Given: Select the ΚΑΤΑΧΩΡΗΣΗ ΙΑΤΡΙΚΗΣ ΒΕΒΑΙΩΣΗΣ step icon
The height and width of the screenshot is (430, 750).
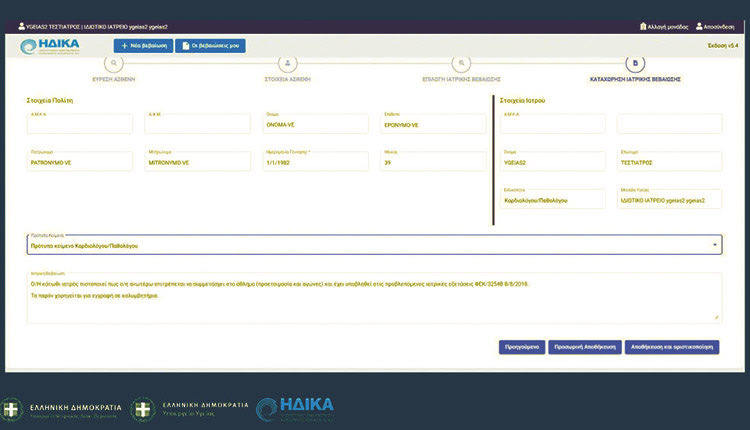Looking at the screenshot, I should [635, 63].
